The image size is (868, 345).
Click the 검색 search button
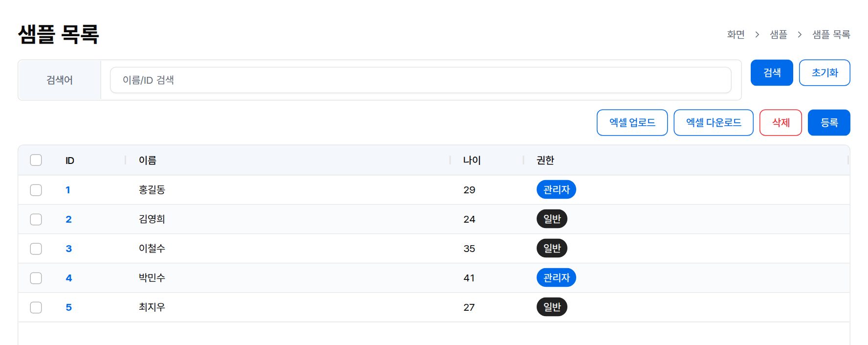pos(772,72)
